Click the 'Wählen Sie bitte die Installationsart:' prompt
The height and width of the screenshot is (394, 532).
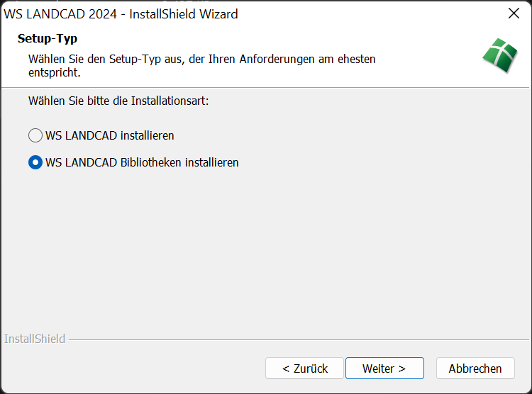[x=118, y=101]
